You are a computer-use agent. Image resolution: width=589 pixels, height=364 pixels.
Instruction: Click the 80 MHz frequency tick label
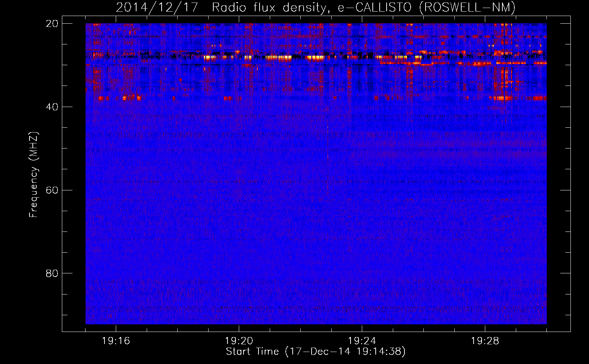52,273
